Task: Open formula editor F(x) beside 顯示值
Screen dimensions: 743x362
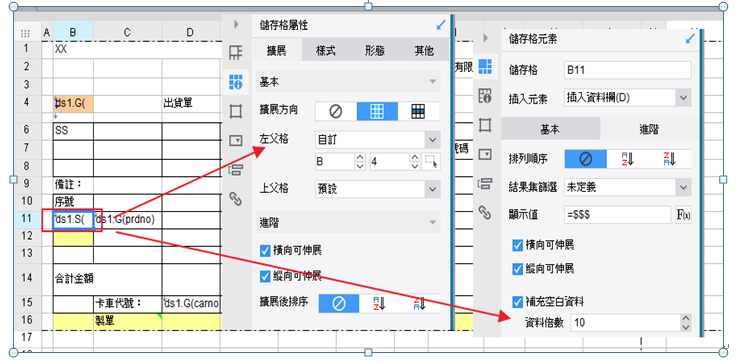Action: pyautogui.click(x=683, y=215)
